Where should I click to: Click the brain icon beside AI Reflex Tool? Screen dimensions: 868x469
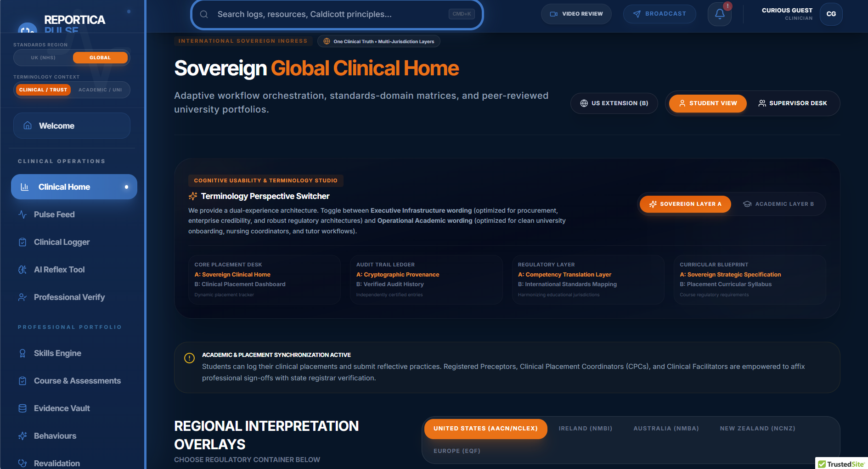tap(23, 270)
